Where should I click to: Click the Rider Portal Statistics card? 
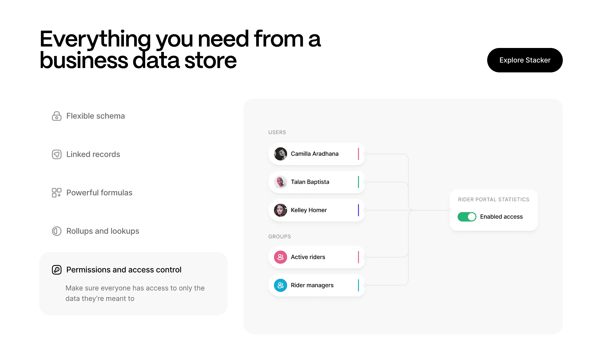(x=494, y=210)
